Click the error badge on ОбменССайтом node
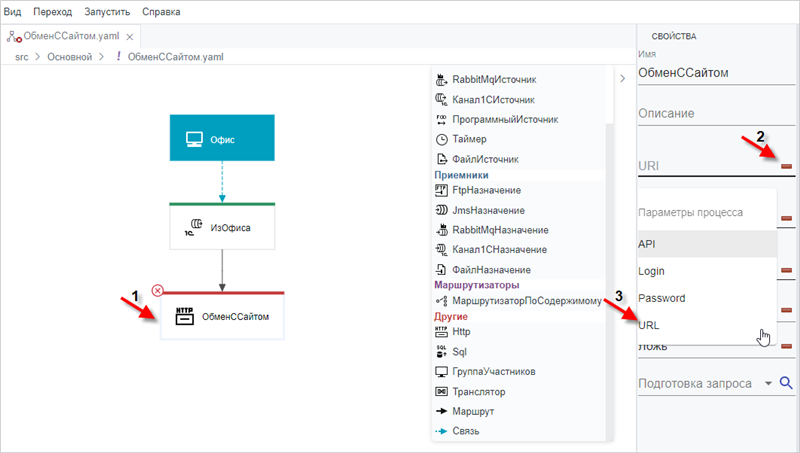This screenshot has height=453, width=800. click(x=158, y=290)
